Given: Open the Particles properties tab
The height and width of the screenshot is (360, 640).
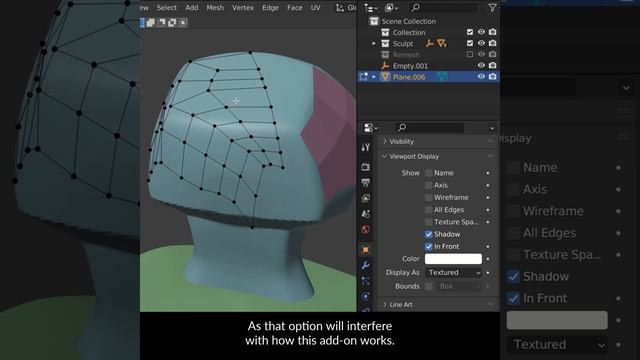Looking at the screenshot, I should (x=366, y=281).
